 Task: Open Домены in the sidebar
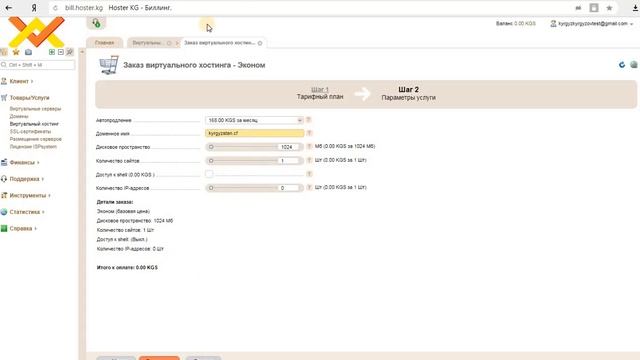19,116
